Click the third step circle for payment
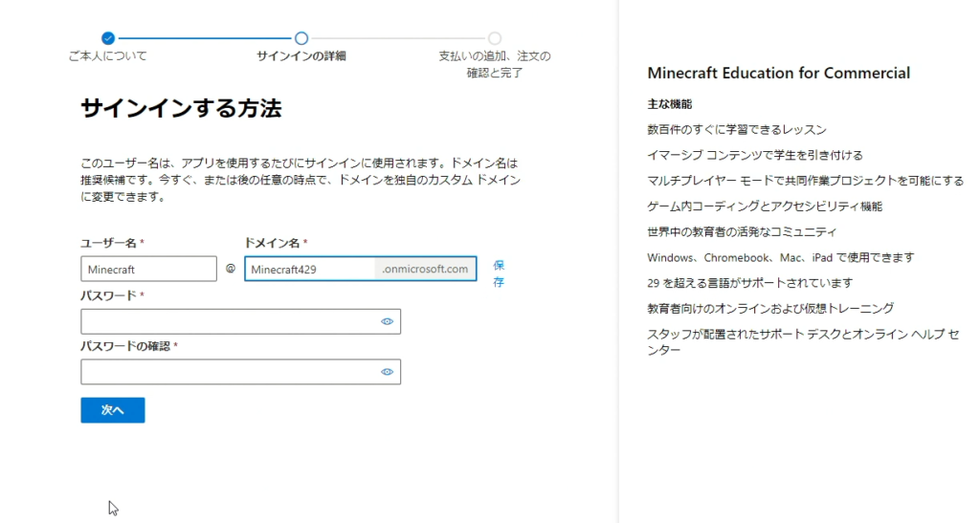This screenshot has width=980, height=523. [495, 38]
